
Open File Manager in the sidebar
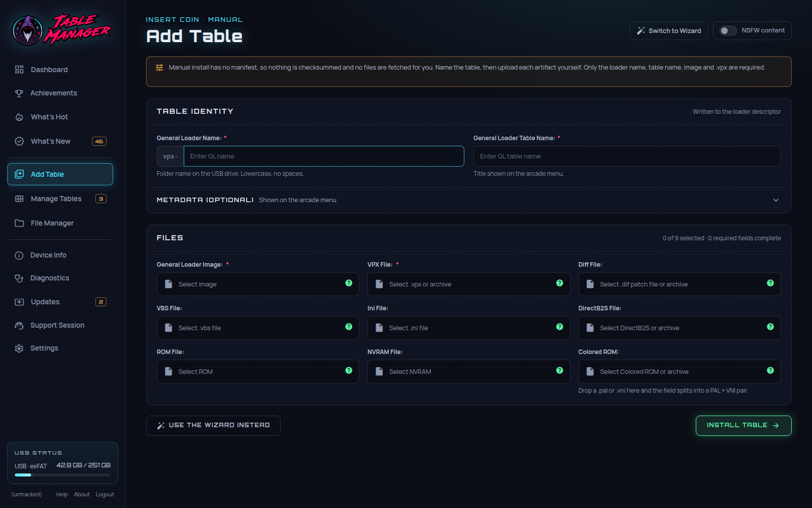[60, 223]
